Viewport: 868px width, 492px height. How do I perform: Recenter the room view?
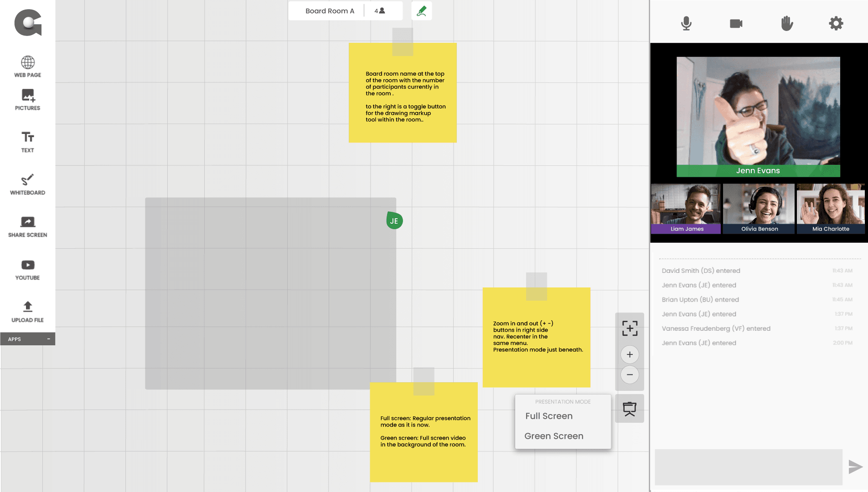click(x=630, y=328)
